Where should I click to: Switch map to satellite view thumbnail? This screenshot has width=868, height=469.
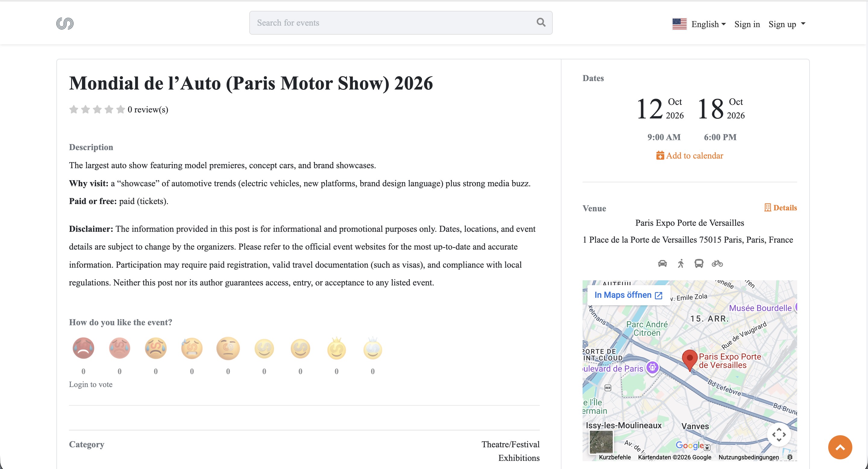pos(601,442)
